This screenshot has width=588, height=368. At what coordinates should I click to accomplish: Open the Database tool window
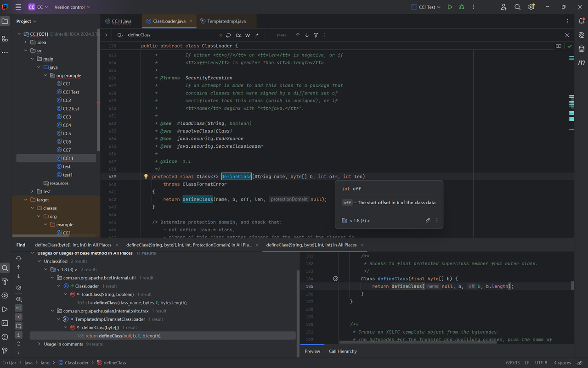[581, 49]
